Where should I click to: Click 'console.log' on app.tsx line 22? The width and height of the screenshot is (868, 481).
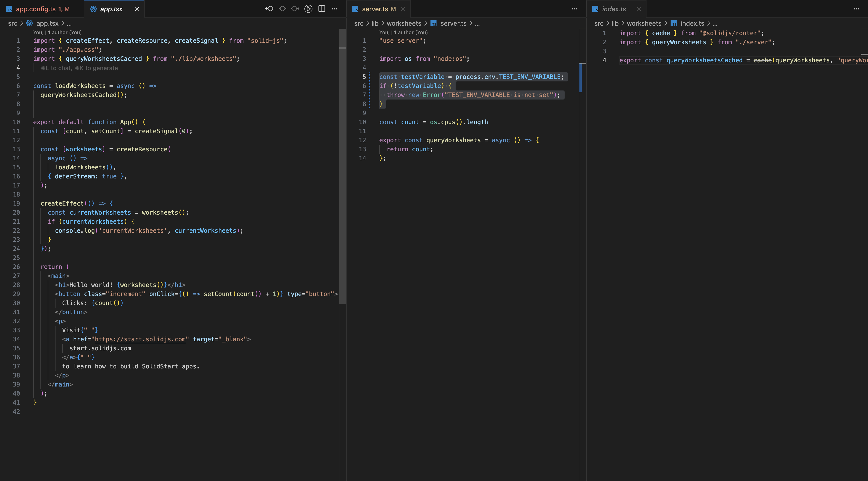point(75,230)
